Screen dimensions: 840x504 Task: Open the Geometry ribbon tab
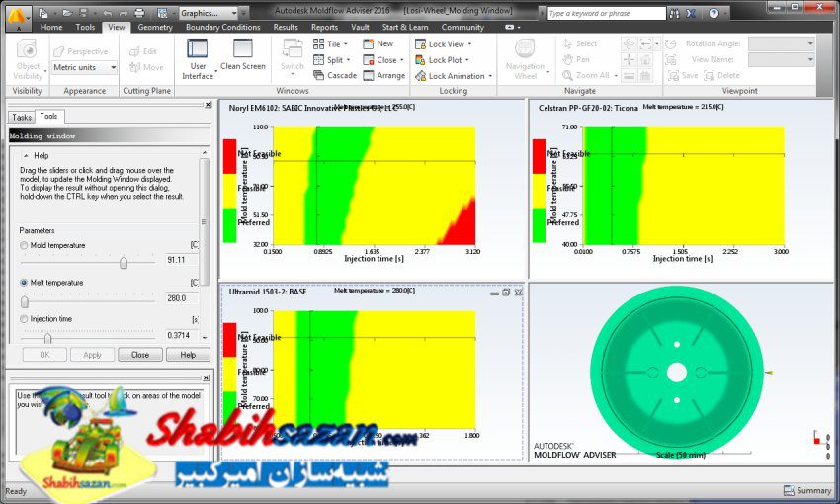pos(155,27)
